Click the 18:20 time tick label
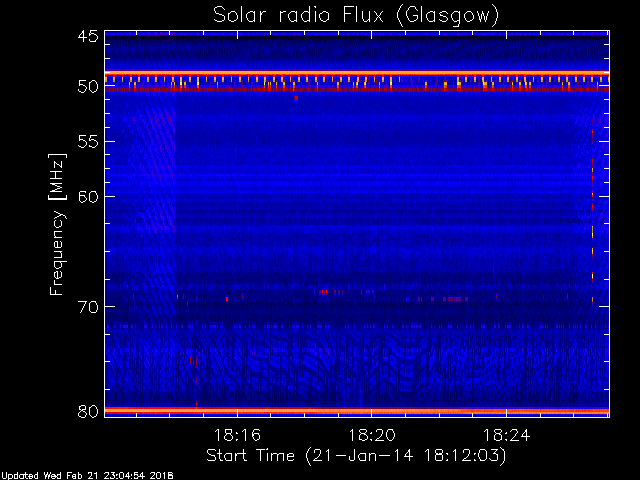Viewport: 640px width, 480px height. pyautogui.click(x=372, y=435)
